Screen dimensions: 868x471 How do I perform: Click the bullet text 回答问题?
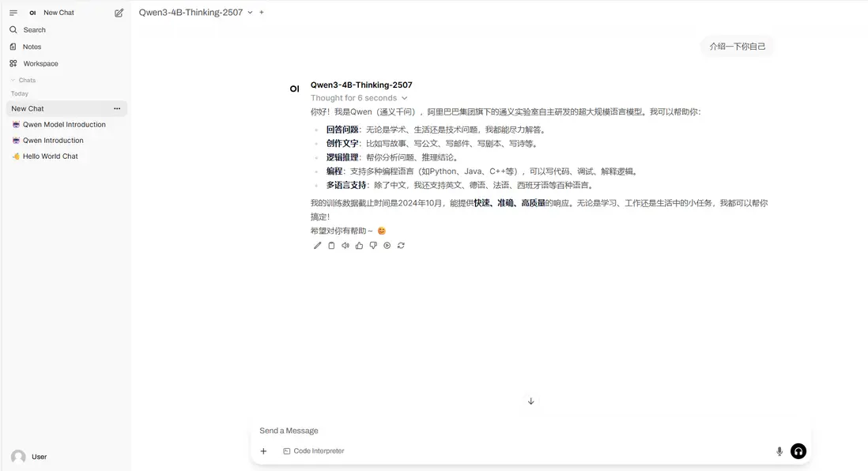click(342, 130)
